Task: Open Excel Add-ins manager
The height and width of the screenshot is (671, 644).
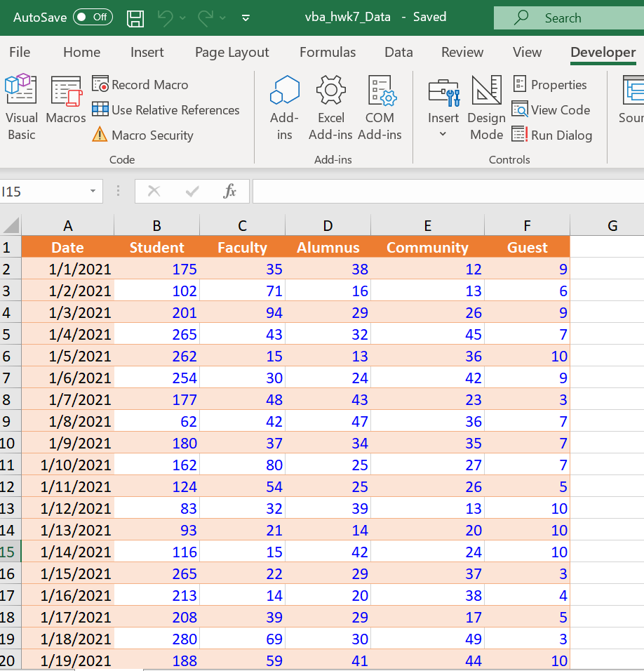Action: point(331,107)
